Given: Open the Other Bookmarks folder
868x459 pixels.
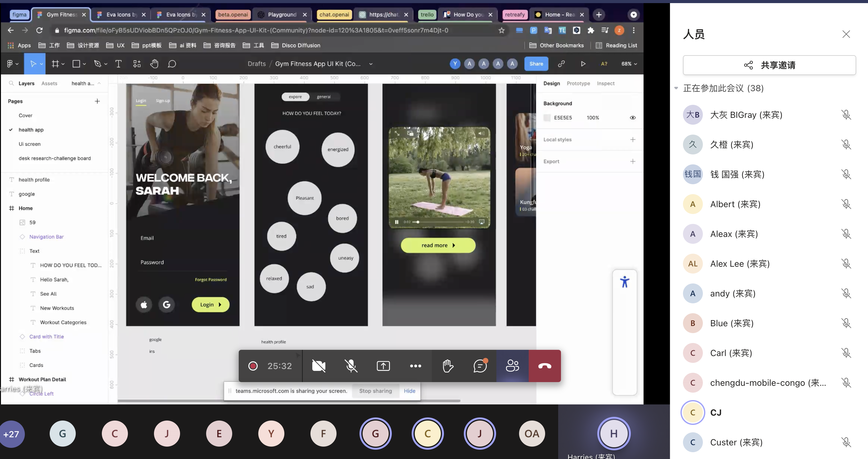Looking at the screenshot, I should click(557, 45).
